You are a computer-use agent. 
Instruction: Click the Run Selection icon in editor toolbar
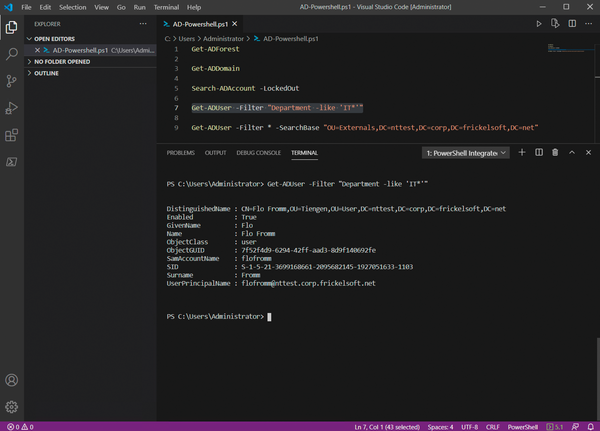click(x=555, y=24)
